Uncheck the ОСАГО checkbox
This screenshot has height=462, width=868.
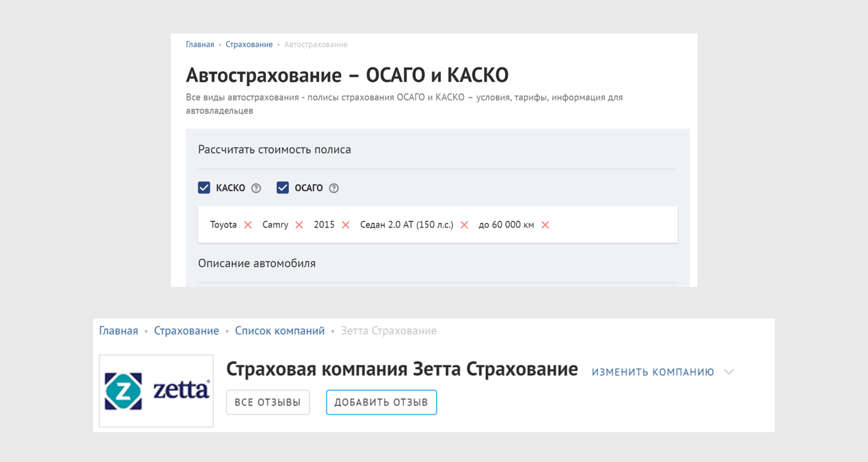coord(283,188)
